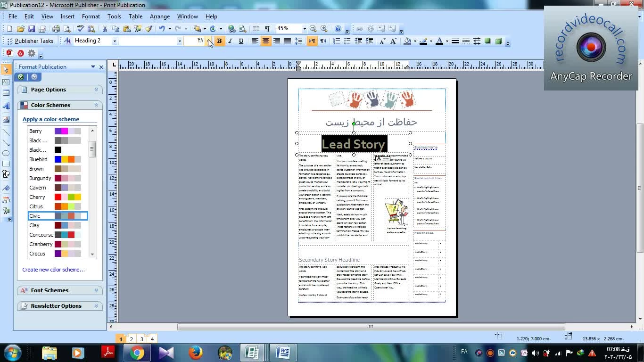
Task: Toggle Italic formatting
Action: click(x=230, y=41)
